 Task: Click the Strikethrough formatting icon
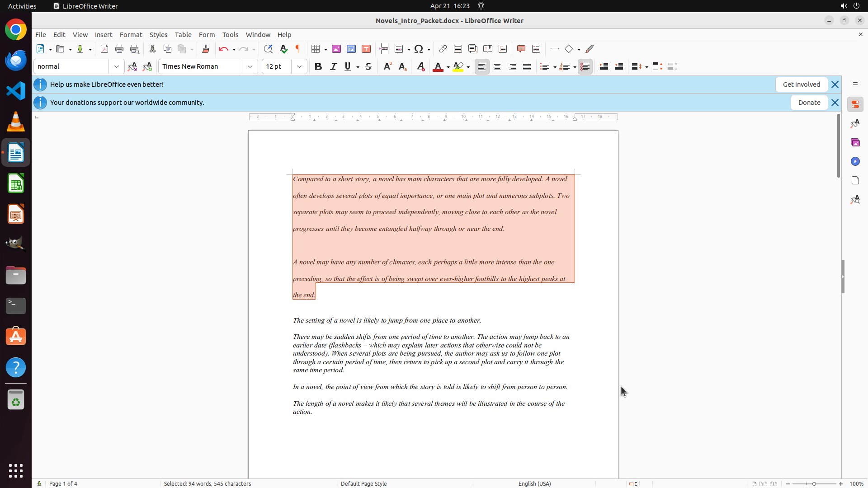coord(368,66)
